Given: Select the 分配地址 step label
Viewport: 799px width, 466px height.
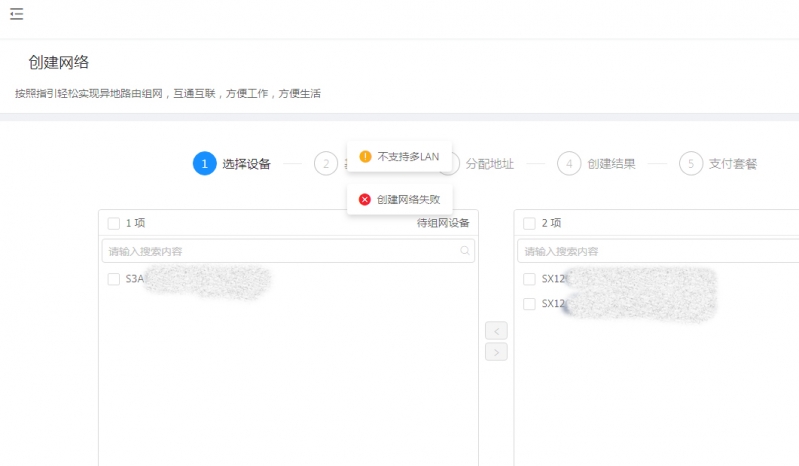Looking at the screenshot, I should pos(490,164).
